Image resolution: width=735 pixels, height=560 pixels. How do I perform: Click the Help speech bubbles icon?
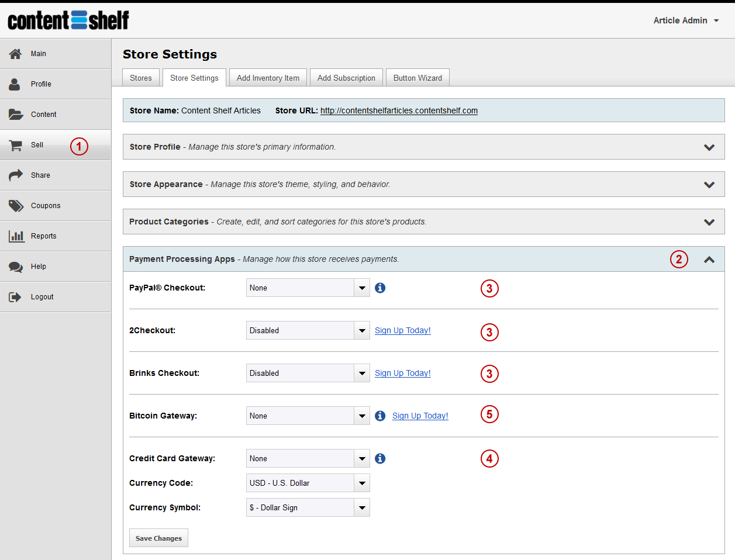point(16,267)
